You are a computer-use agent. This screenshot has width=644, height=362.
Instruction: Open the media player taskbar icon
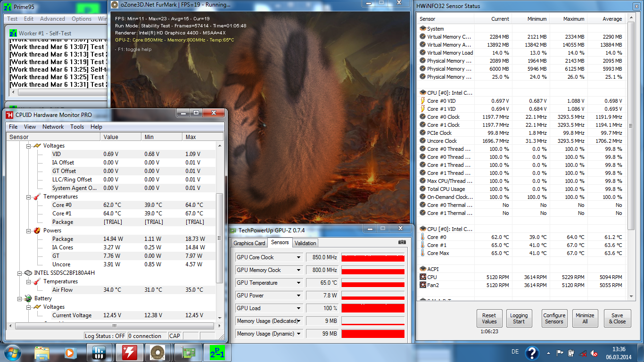[70, 353]
